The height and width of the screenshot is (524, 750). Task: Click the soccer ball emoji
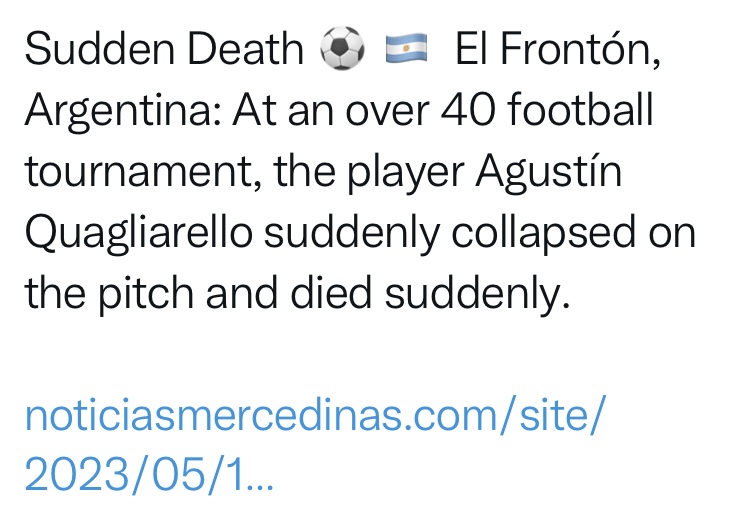click(342, 50)
